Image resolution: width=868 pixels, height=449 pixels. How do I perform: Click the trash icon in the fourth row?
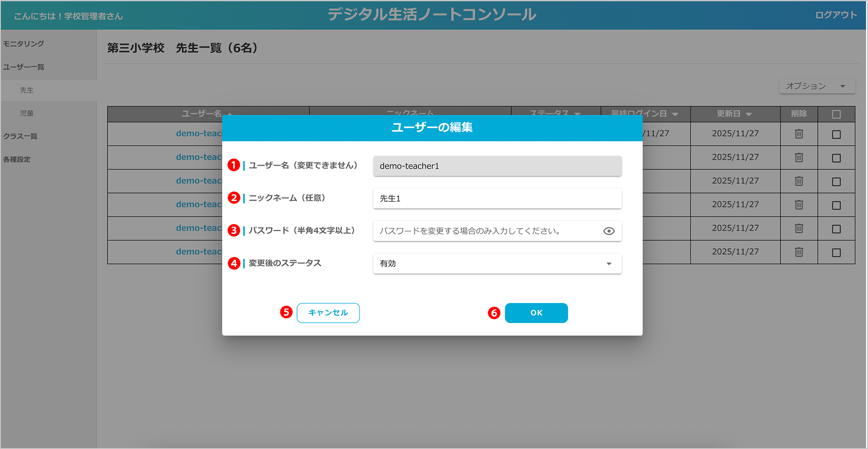click(799, 205)
